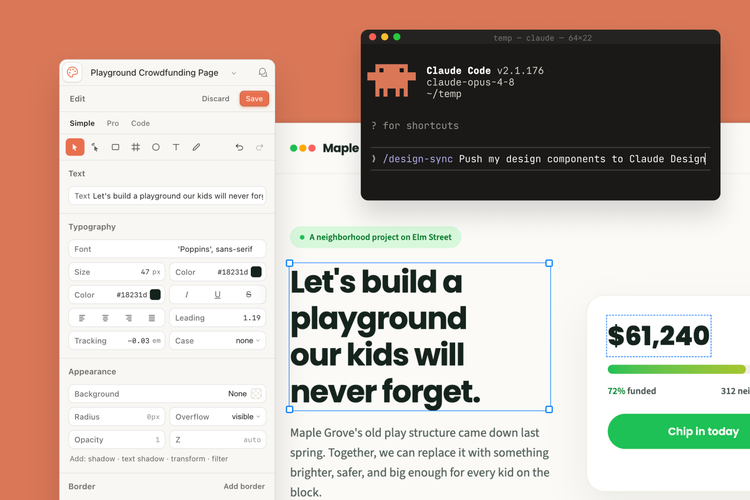Click the Font field showing Poppins
The image size is (750, 500).
click(x=167, y=249)
